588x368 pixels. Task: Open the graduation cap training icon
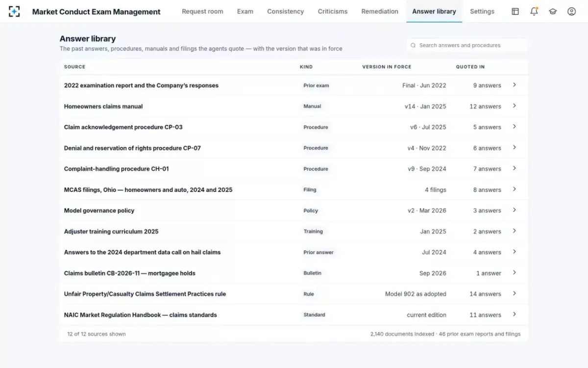[x=553, y=11]
